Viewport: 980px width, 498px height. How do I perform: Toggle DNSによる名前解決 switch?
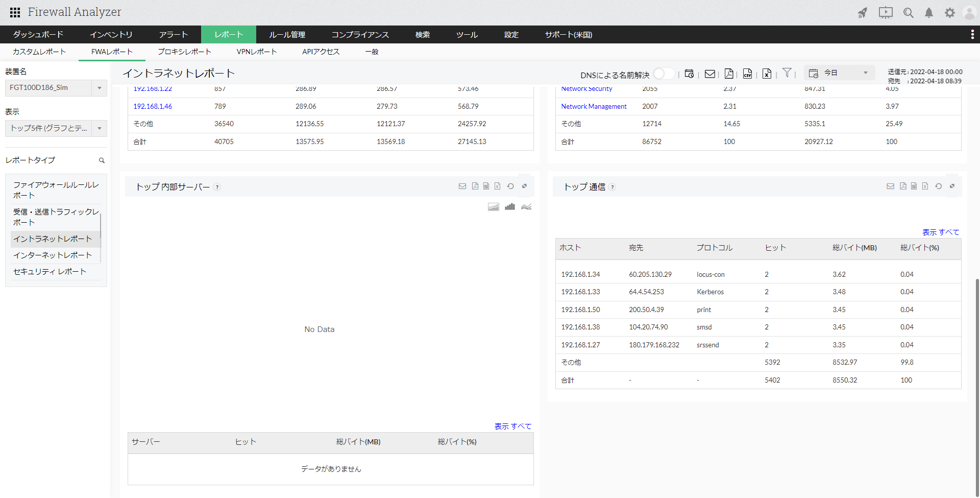point(664,74)
